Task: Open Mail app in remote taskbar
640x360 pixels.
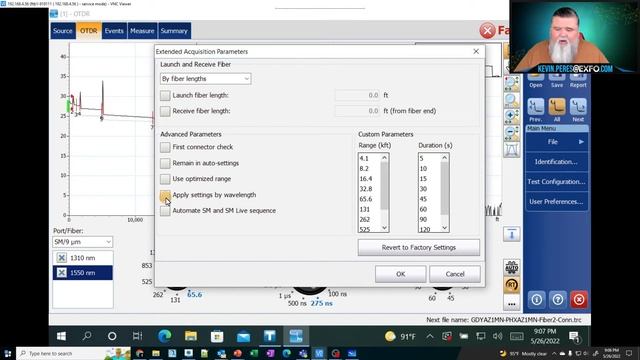Action: 243,336
